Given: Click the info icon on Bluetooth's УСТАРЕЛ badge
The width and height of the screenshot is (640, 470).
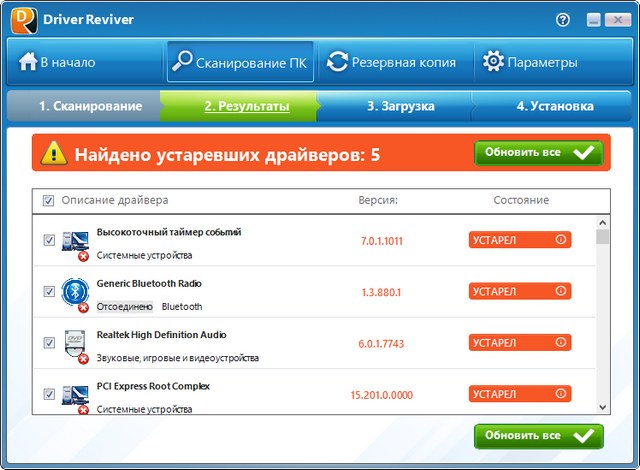Looking at the screenshot, I should [560, 291].
